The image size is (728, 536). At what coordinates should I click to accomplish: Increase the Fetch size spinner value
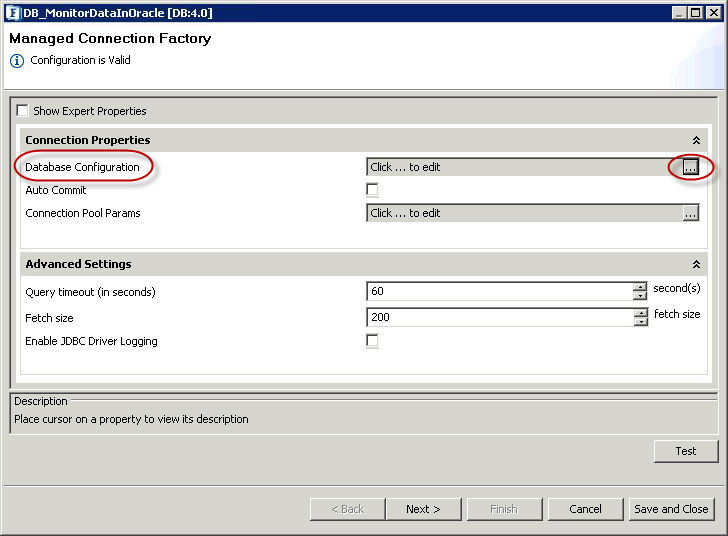tap(640, 312)
